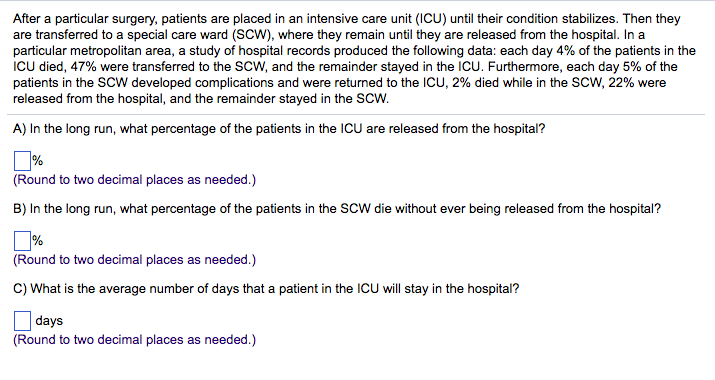
Task: Click the percent sign beside answer B
Action: pyautogui.click(x=37, y=240)
